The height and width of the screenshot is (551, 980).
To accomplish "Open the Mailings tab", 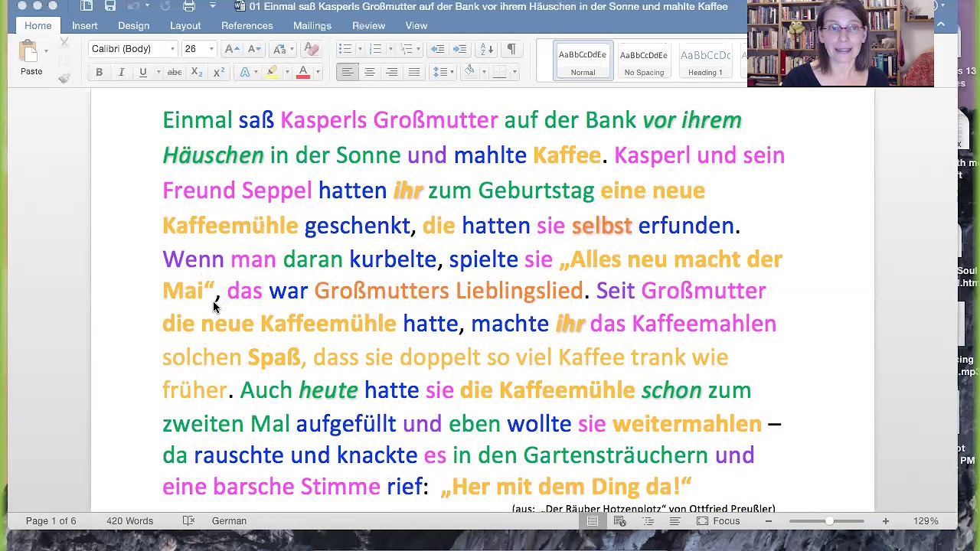I will click(x=312, y=25).
